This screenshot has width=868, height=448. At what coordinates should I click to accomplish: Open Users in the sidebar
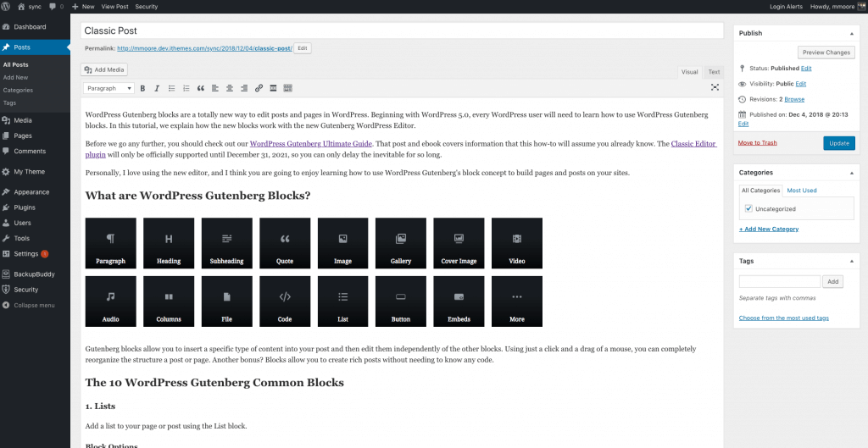pos(35,223)
